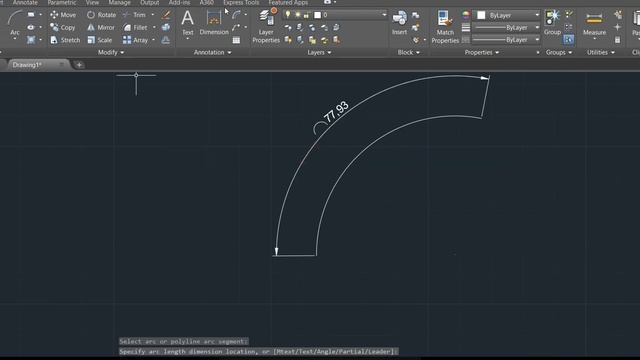Switch to the Parametric ribbon tab

pyautogui.click(x=62, y=2)
